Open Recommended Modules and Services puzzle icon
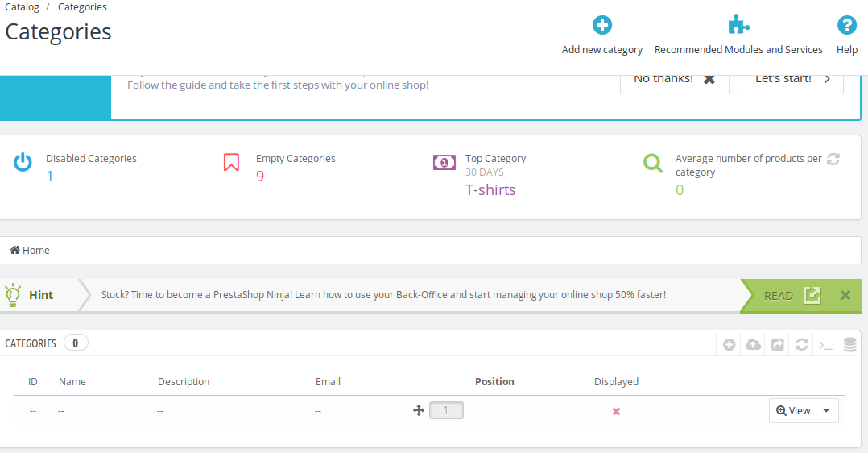Screen dimensions: 868x453 point(738,25)
